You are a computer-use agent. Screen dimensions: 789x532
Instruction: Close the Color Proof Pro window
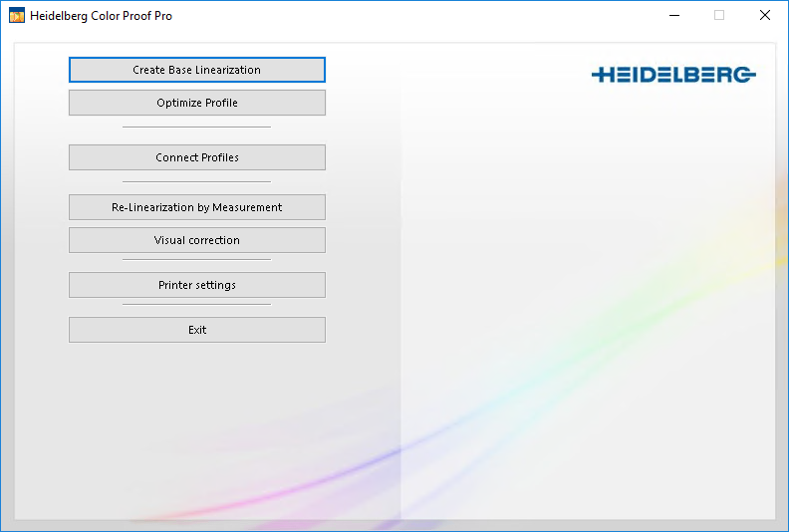coord(765,16)
